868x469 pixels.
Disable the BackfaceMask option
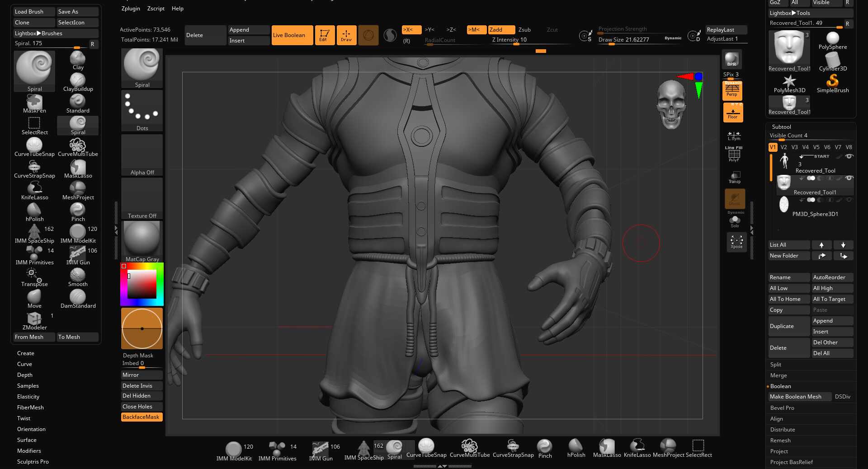coord(142,417)
